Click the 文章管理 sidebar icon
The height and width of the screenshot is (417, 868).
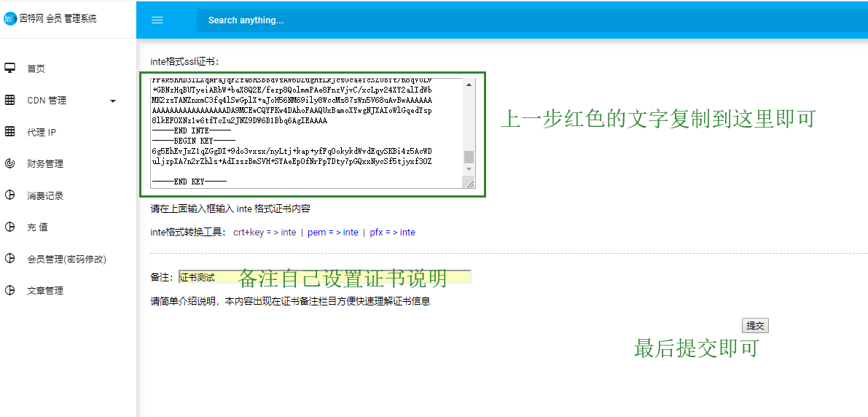tap(10, 290)
